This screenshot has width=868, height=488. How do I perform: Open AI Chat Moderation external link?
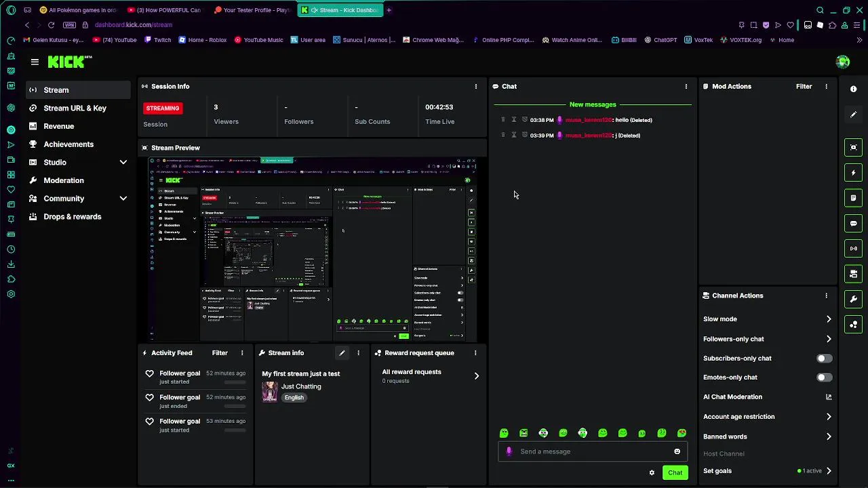[x=829, y=397]
